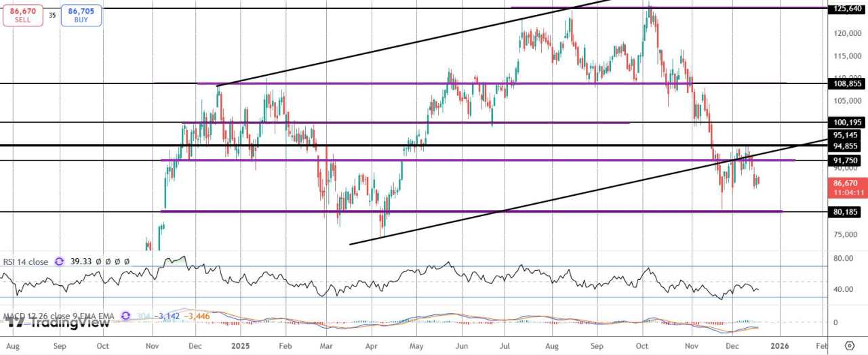Click the 105,000 price axis tick
The height and width of the screenshot is (355, 868).
tap(847, 101)
